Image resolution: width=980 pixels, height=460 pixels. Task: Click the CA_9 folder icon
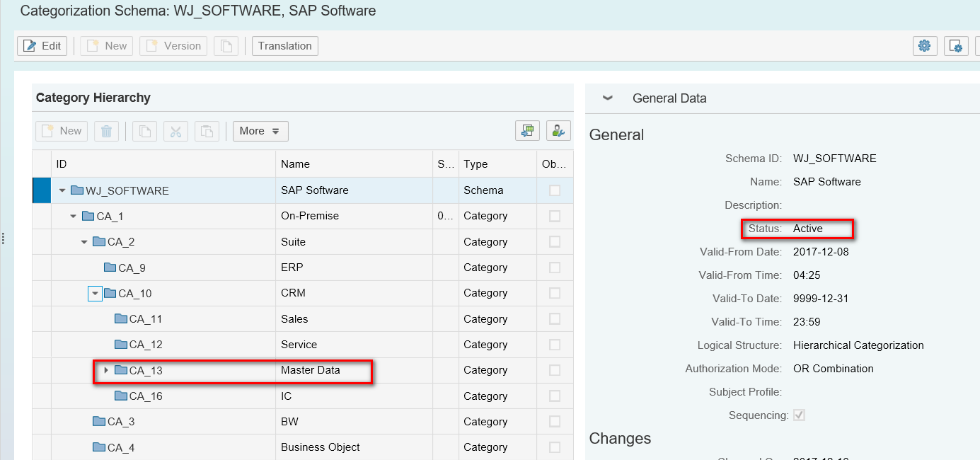(110, 268)
